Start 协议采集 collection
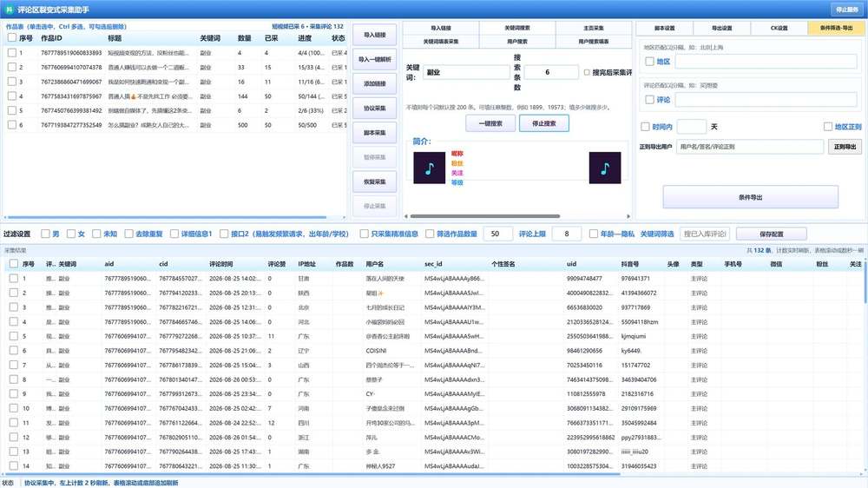This screenshot has width=868, height=488. pos(375,108)
